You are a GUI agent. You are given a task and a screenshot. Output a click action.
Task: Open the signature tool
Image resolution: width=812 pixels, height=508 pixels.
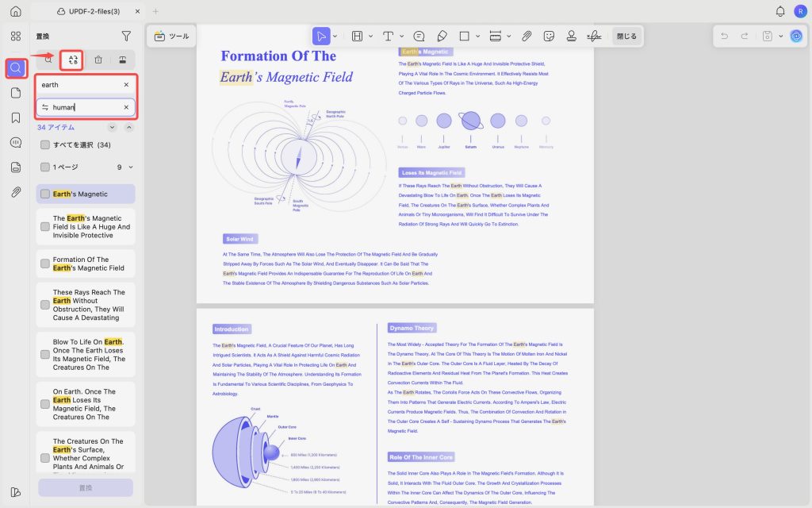point(594,36)
